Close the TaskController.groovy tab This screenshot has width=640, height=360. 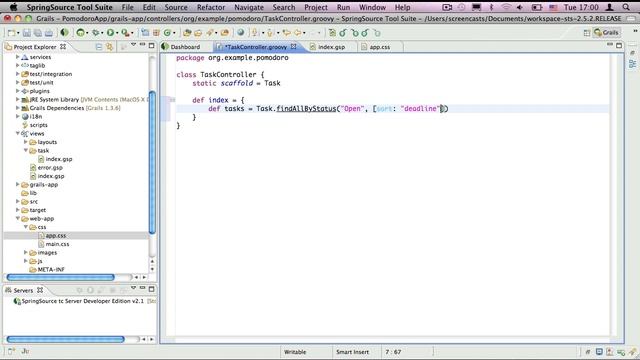293,47
